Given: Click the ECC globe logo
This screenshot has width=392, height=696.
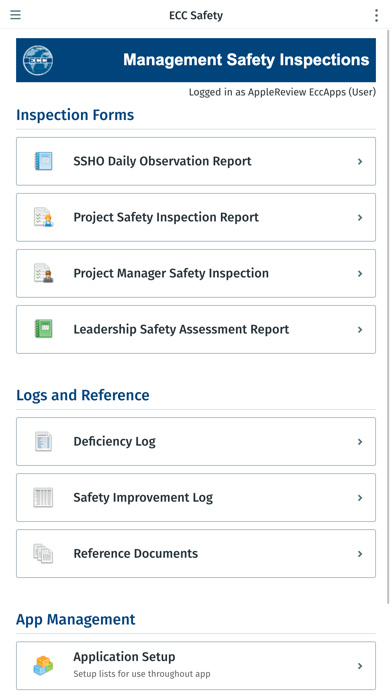Looking at the screenshot, I should [38, 60].
